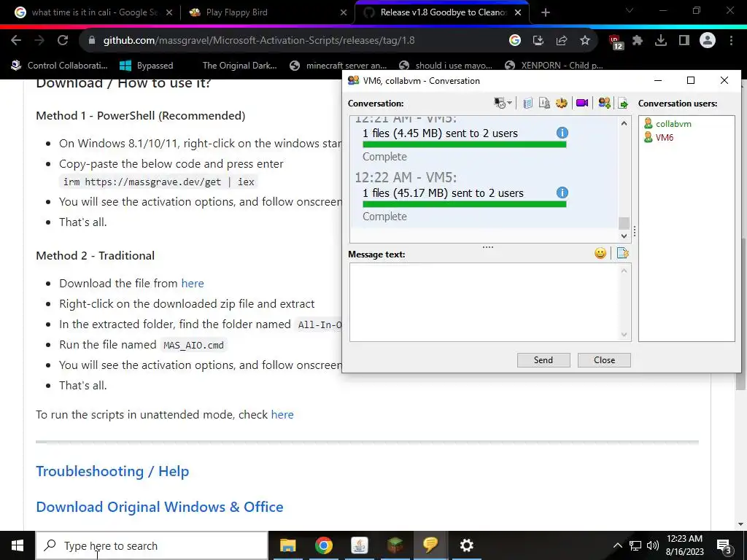
Task: Open Chrome three-dot menu
Action: tap(731, 41)
